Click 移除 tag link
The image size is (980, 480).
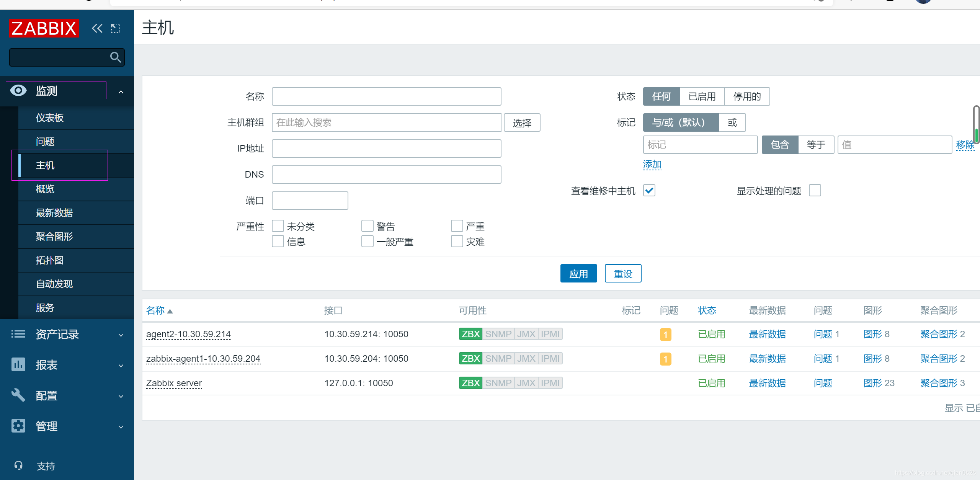click(x=965, y=145)
